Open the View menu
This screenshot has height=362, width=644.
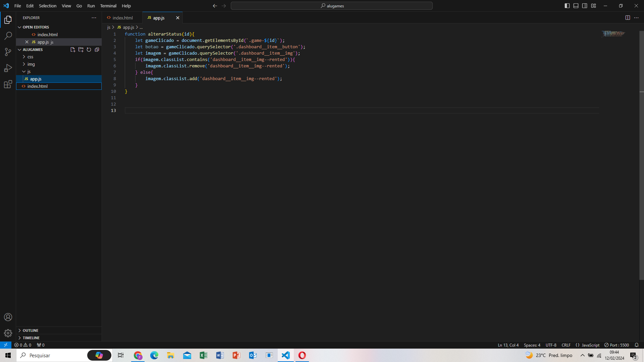(x=66, y=6)
